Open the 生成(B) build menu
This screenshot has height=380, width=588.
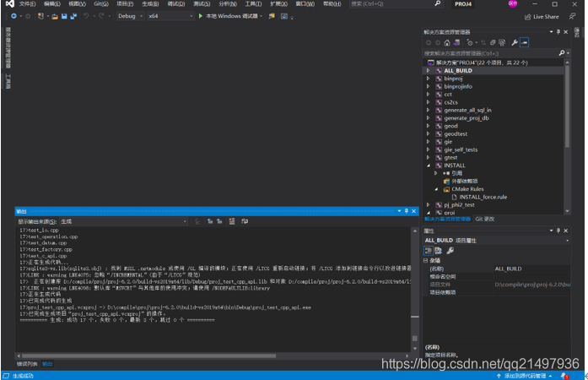coord(150,3)
